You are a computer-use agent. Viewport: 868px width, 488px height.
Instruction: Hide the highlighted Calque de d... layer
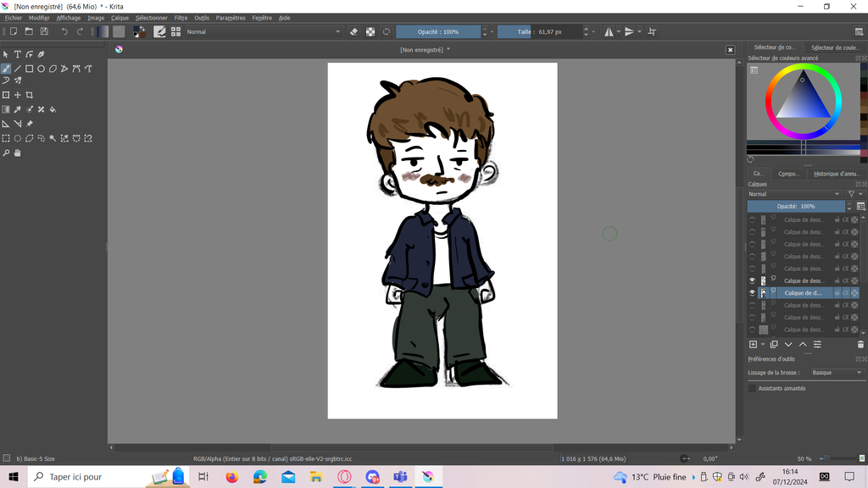753,292
